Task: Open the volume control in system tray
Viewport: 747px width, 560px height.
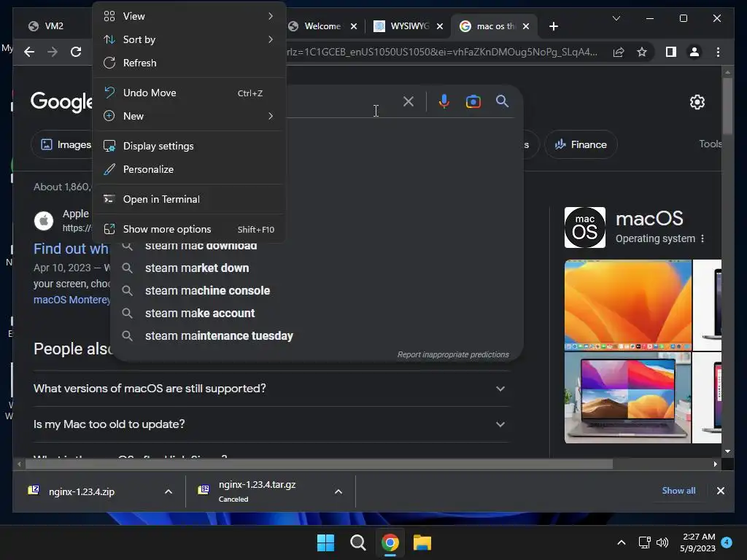Action: coord(662,542)
